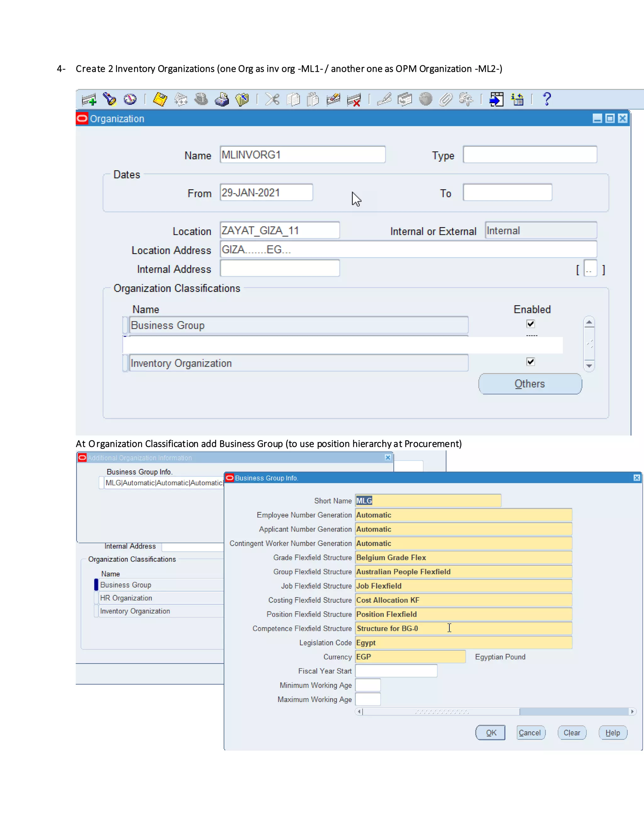The width and height of the screenshot is (644, 833).
Task: Click the From date field
Action: coord(266,193)
